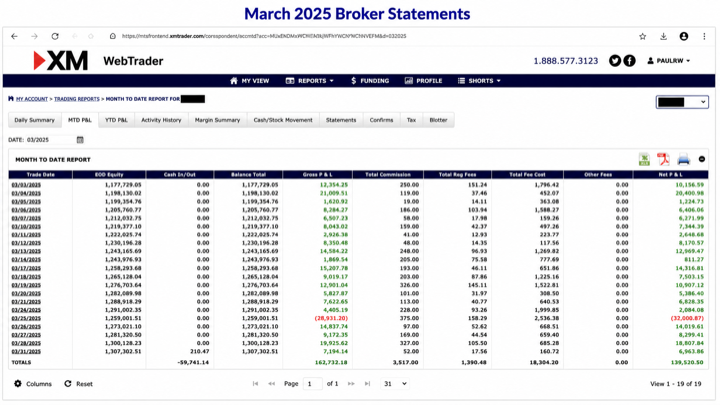
Task: Open the 03/13/2025 trade date link
Action: [x=26, y=252]
